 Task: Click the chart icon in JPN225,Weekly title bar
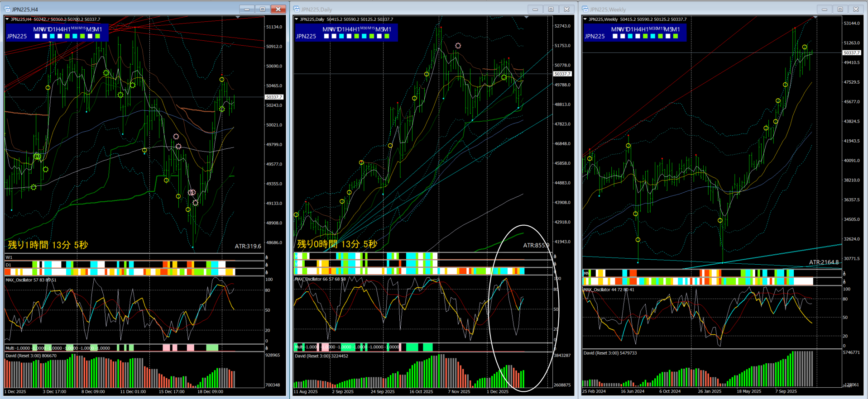(x=585, y=9)
